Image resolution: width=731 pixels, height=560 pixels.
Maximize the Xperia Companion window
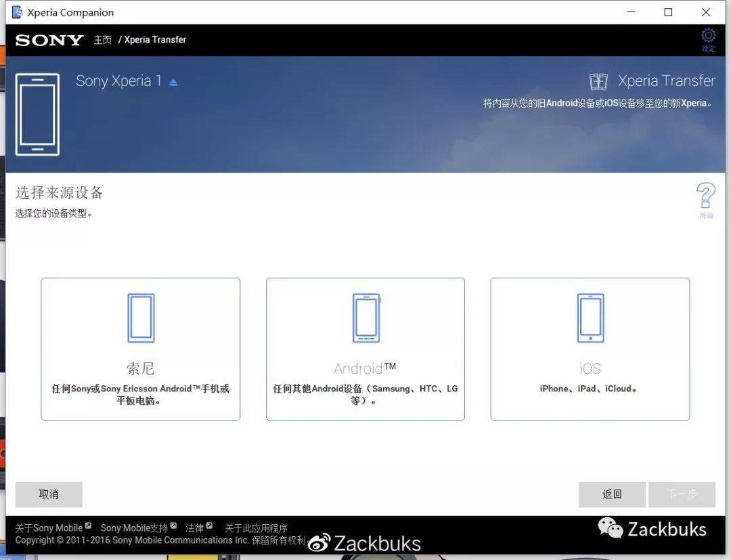coord(668,12)
